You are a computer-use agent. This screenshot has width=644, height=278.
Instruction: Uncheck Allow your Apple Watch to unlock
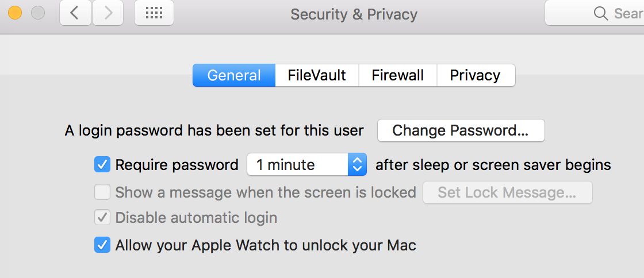click(x=102, y=246)
